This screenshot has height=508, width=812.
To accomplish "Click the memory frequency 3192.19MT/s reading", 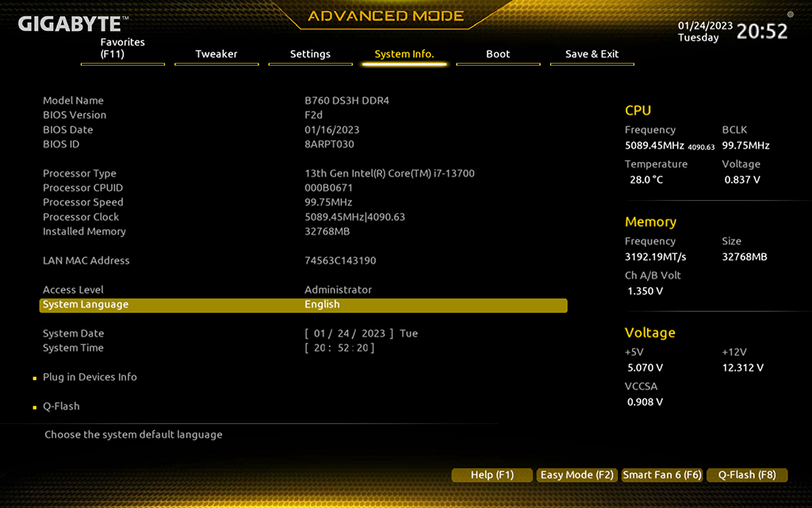I will coord(656,256).
